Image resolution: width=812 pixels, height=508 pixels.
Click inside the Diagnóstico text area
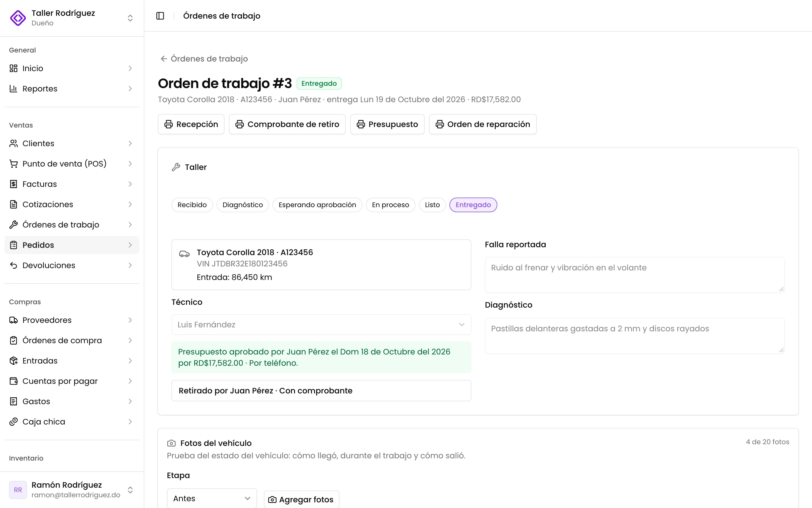click(x=634, y=336)
